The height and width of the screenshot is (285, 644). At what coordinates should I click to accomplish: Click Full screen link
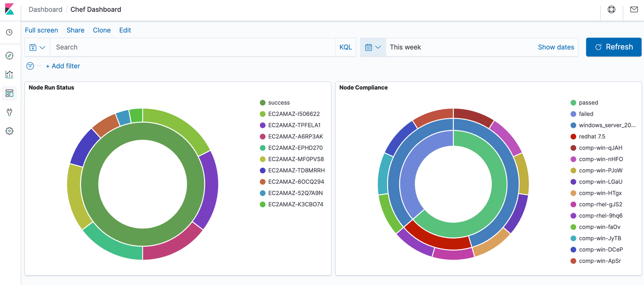point(42,30)
